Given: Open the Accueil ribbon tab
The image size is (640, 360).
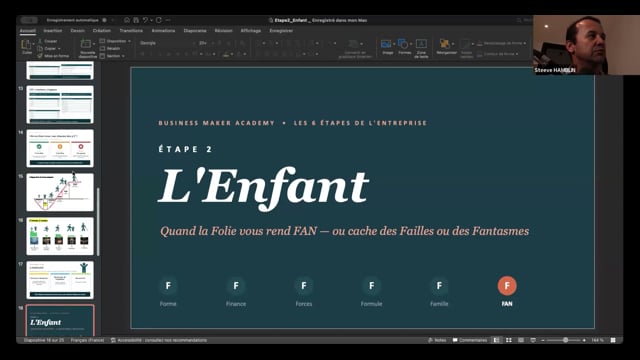Looking at the screenshot, I should [x=28, y=31].
